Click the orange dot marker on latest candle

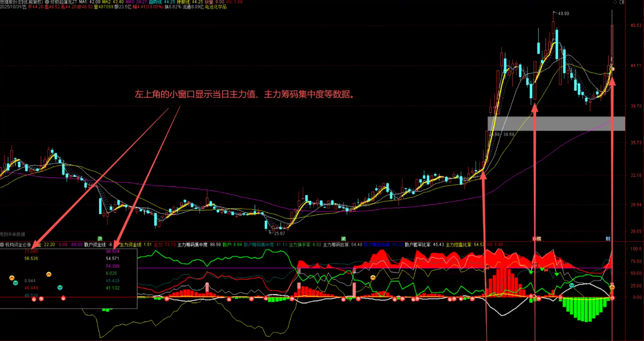click(612, 69)
